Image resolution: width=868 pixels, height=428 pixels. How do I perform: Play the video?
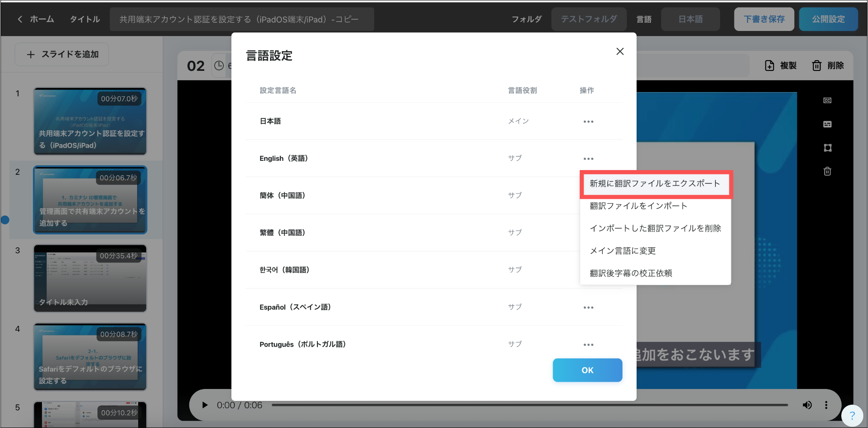coord(205,405)
